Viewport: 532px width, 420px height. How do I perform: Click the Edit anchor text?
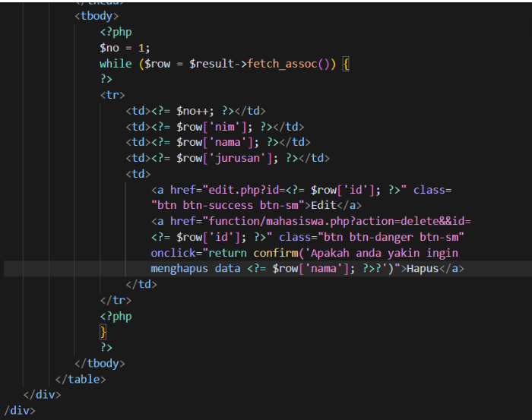coord(324,205)
